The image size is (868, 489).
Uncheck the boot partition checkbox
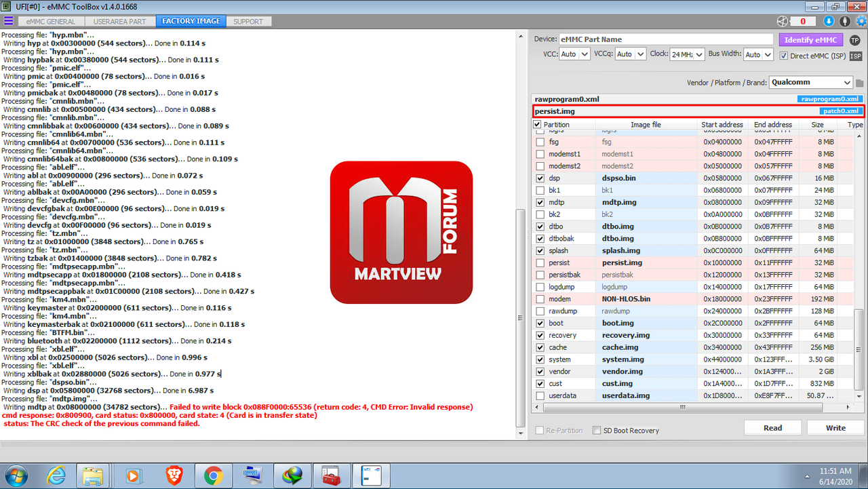540,324
